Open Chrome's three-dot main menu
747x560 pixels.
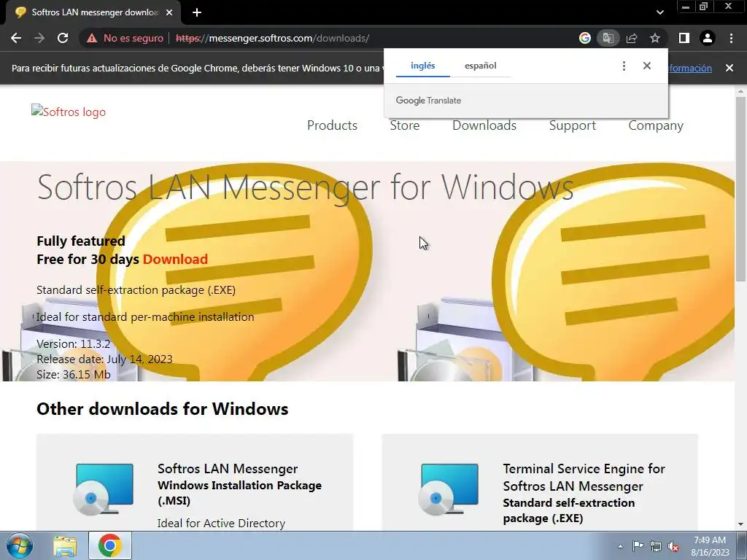click(731, 38)
